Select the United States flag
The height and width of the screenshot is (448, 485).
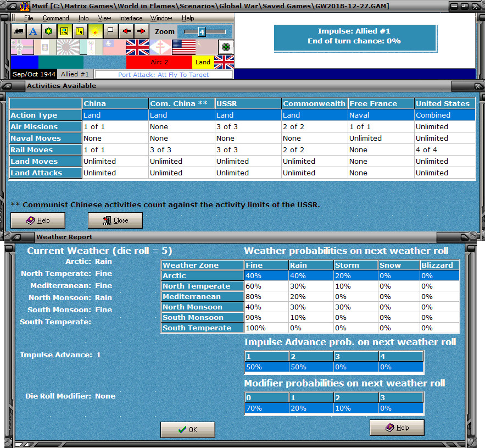click(x=183, y=47)
